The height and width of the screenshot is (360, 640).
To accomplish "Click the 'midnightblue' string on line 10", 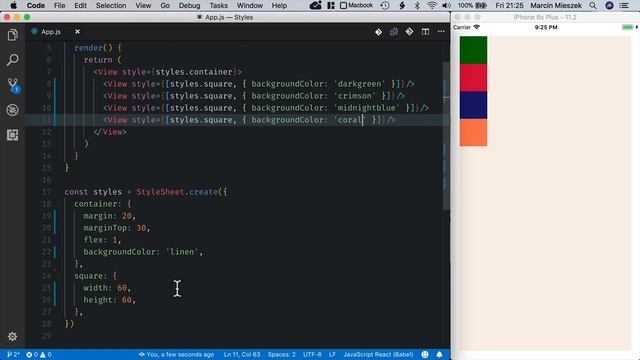I will [367, 108].
